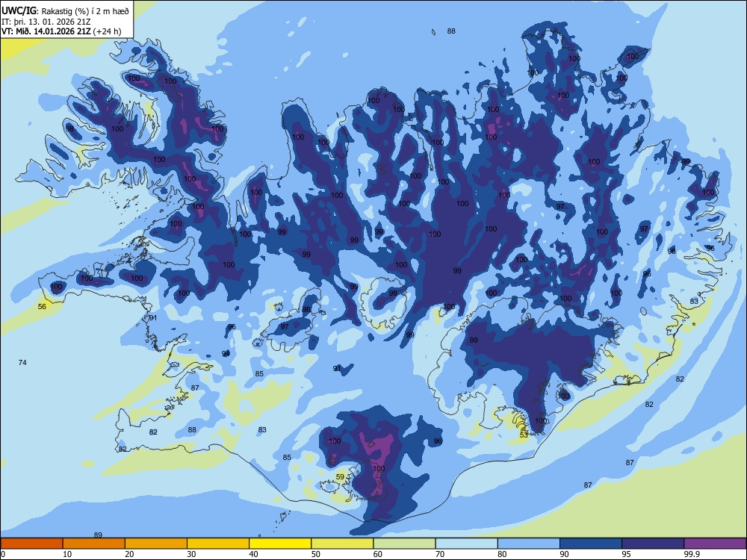The width and height of the screenshot is (747, 560).
Task: Click the 80–90 medium blue legend swatch
Action: pyautogui.click(x=529, y=544)
